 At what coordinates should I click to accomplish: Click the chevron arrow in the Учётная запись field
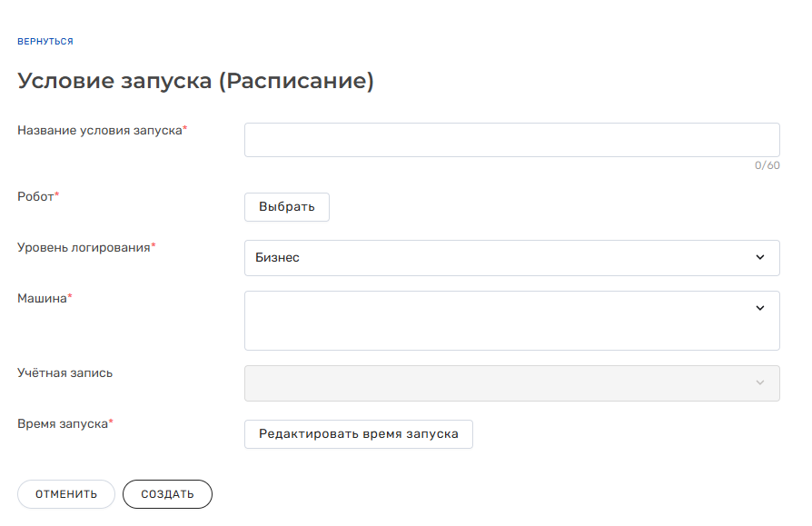759,382
